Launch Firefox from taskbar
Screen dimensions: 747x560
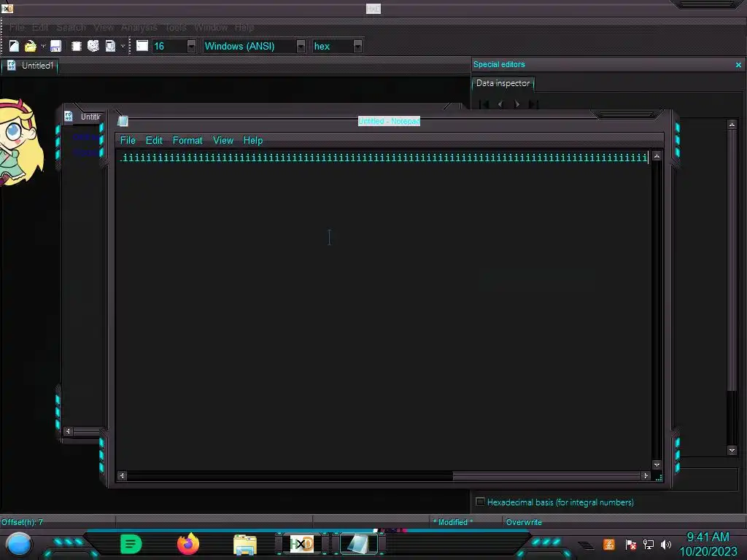tap(188, 544)
